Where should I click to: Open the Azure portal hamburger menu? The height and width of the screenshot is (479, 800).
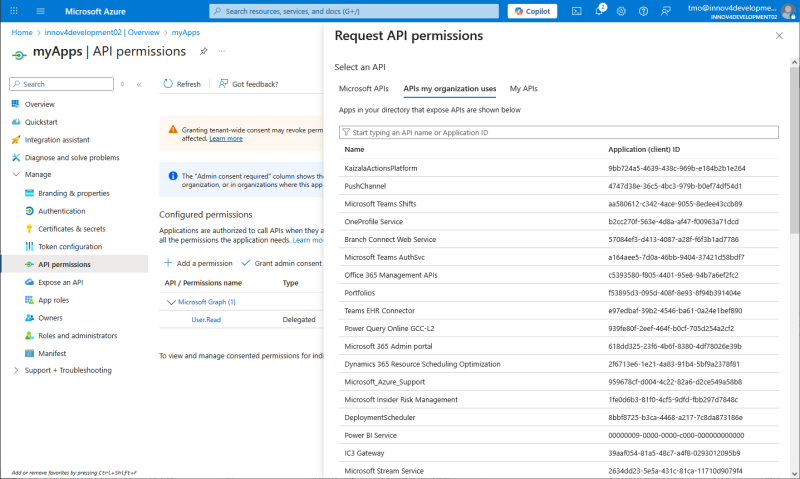(x=40, y=11)
